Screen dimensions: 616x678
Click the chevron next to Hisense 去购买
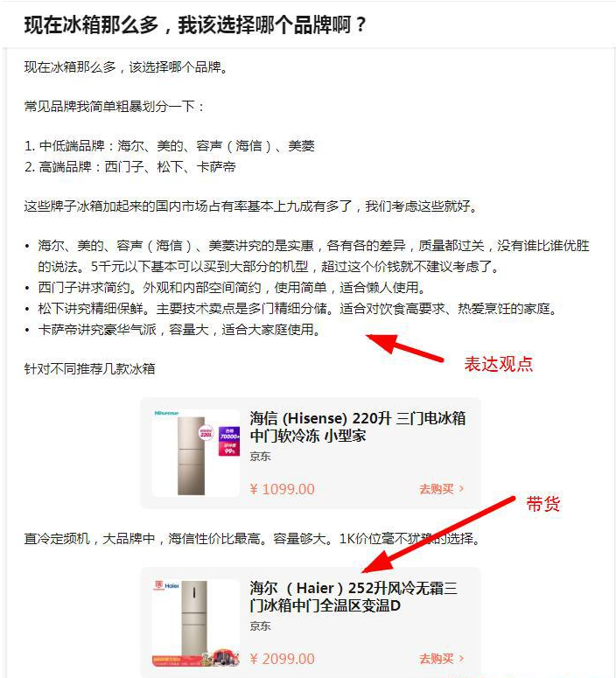[461, 489]
